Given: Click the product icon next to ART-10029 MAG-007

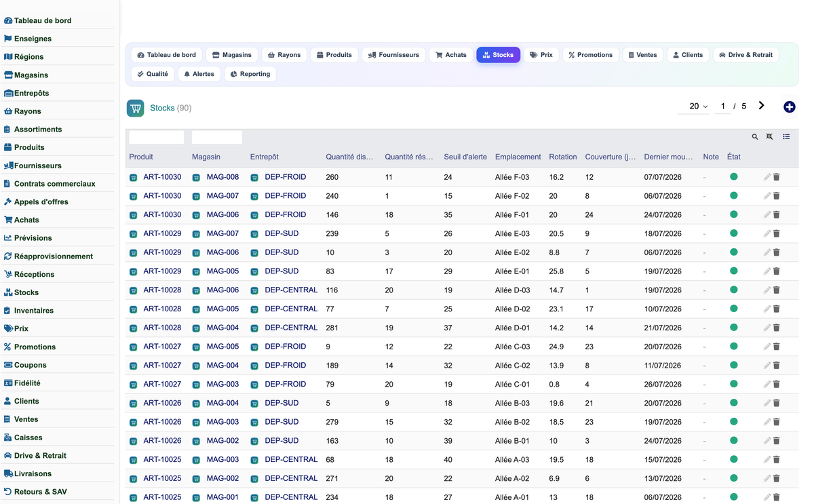Looking at the screenshot, I should point(134,234).
